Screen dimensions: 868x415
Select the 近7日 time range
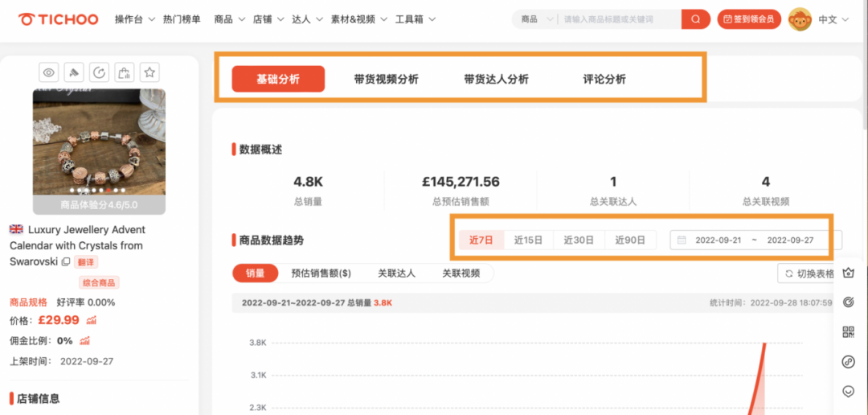pyautogui.click(x=481, y=240)
